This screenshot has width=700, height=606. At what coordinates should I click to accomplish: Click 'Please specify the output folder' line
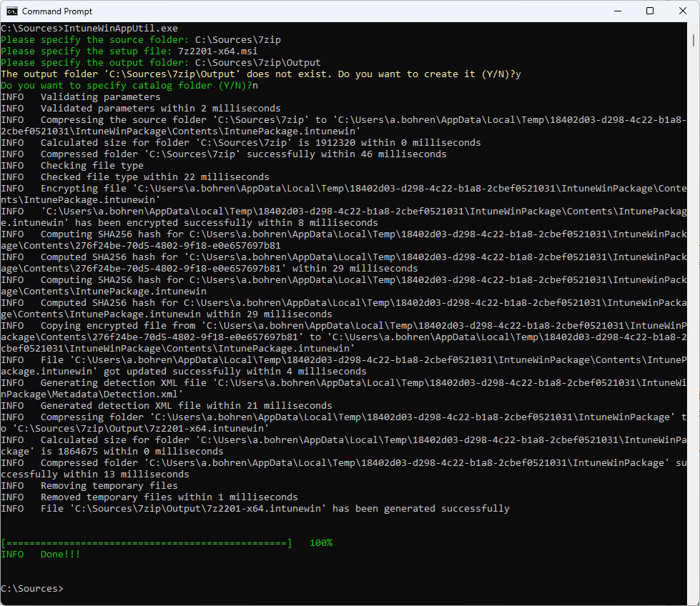click(x=161, y=62)
